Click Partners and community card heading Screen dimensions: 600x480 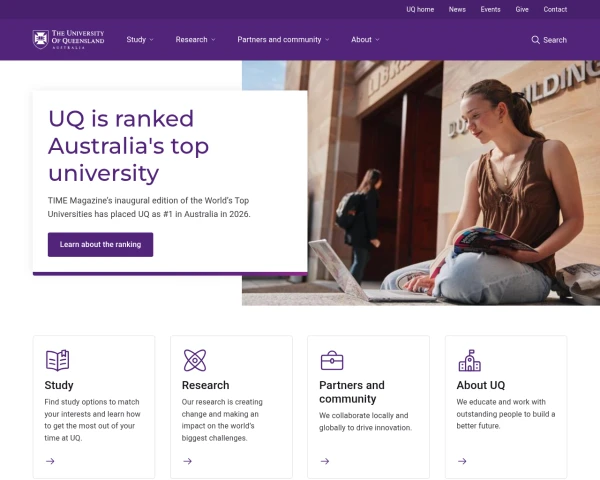point(352,392)
